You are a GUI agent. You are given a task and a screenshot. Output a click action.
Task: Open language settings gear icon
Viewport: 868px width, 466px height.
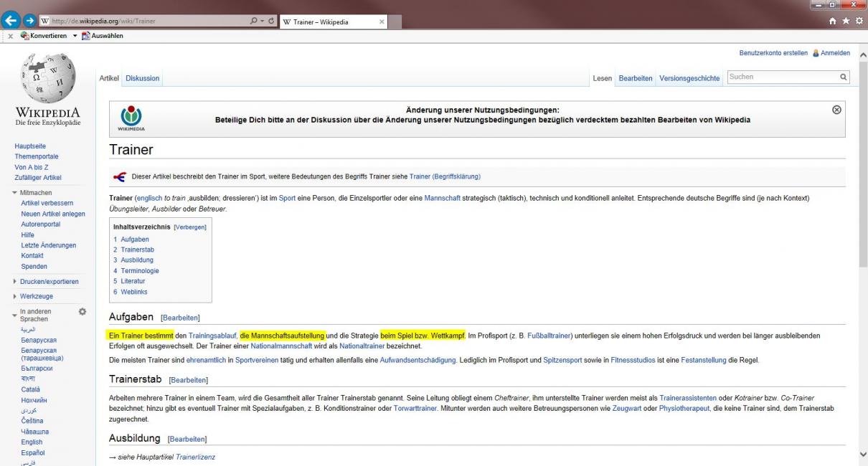[82, 313]
